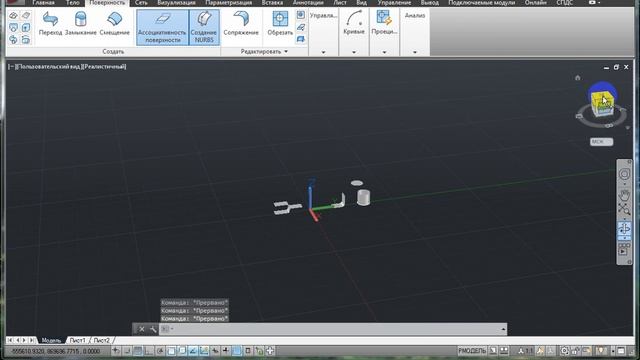
Task: Click the Isolate Objects lightbulb icon
Action: (601, 351)
